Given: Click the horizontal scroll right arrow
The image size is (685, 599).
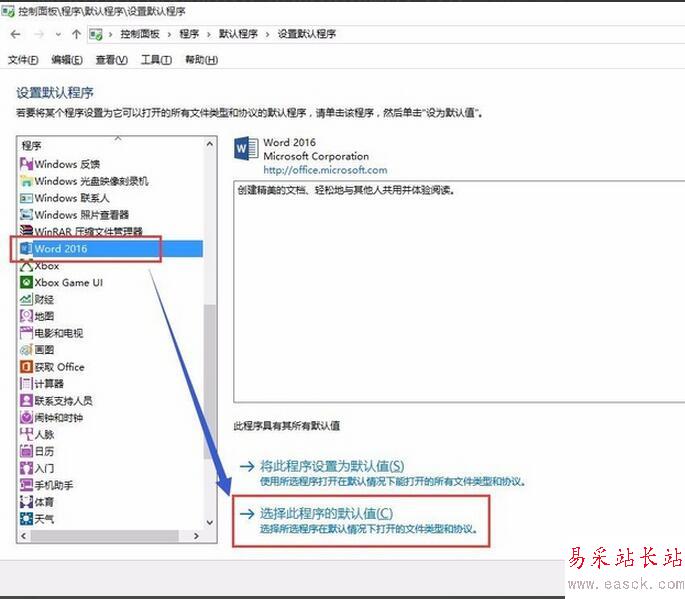Looking at the screenshot, I should 196,536.
